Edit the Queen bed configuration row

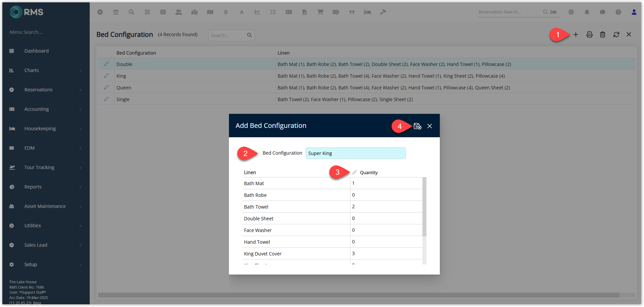106,87
